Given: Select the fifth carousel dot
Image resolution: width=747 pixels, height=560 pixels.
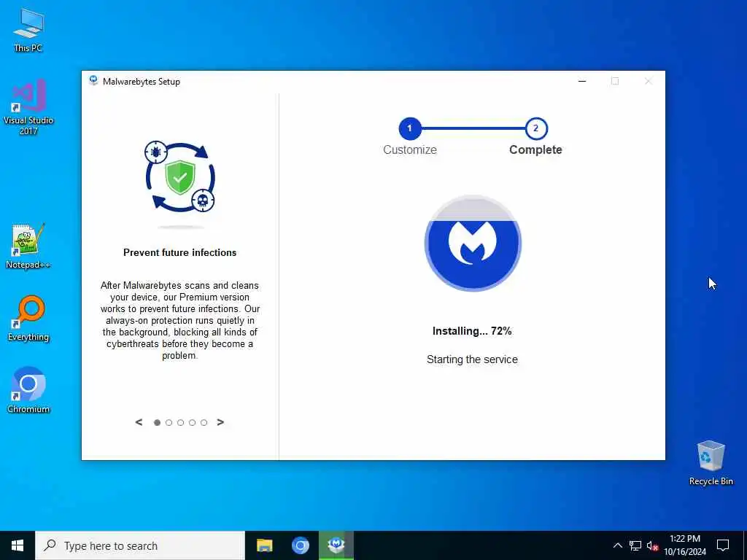Looking at the screenshot, I should [x=204, y=422].
